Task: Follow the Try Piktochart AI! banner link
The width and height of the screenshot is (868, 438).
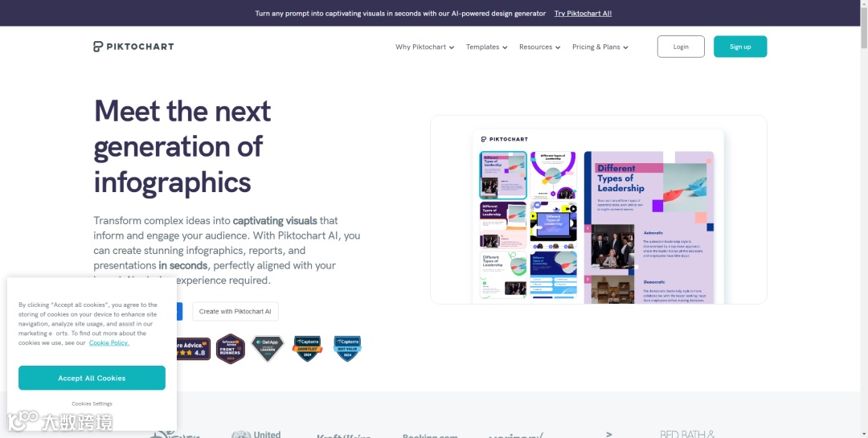Action: 583,14
